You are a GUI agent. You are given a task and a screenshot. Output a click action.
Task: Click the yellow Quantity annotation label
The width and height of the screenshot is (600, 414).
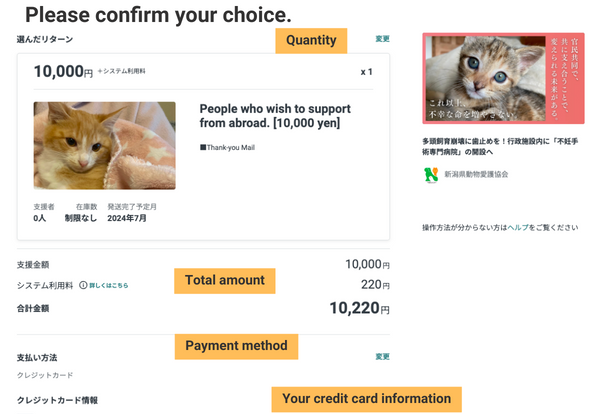click(310, 40)
